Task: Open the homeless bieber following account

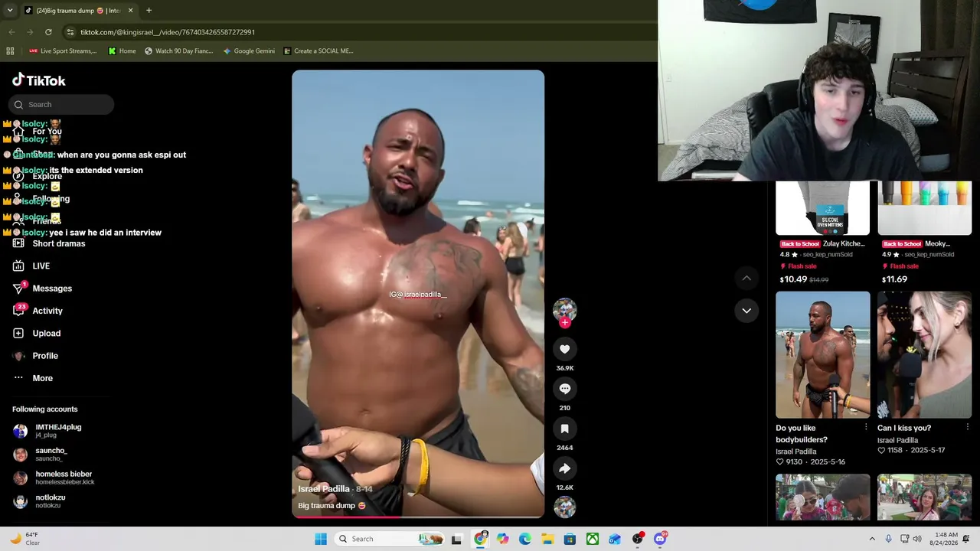Action: click(x=54, y=478)
